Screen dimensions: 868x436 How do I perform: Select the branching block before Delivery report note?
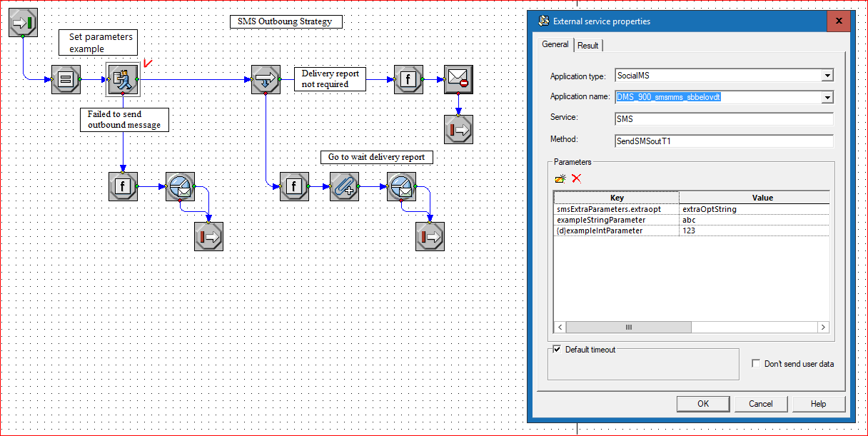[265, 79]
